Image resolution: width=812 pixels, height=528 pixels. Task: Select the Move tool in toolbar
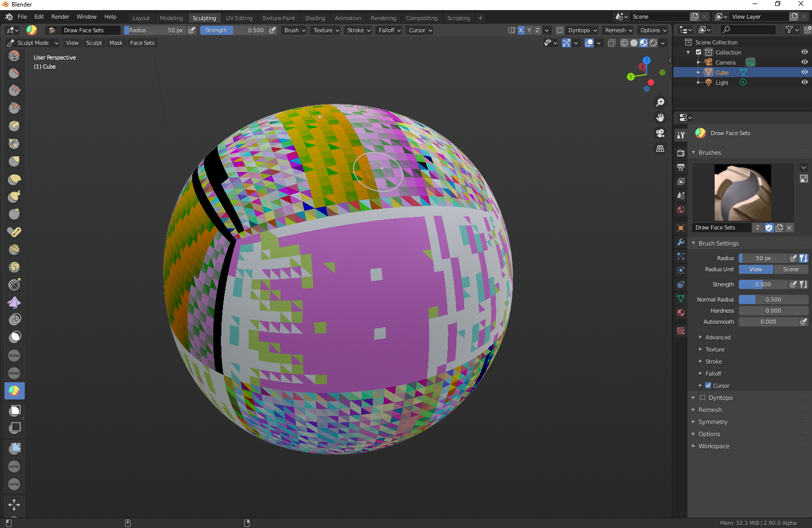14,504
